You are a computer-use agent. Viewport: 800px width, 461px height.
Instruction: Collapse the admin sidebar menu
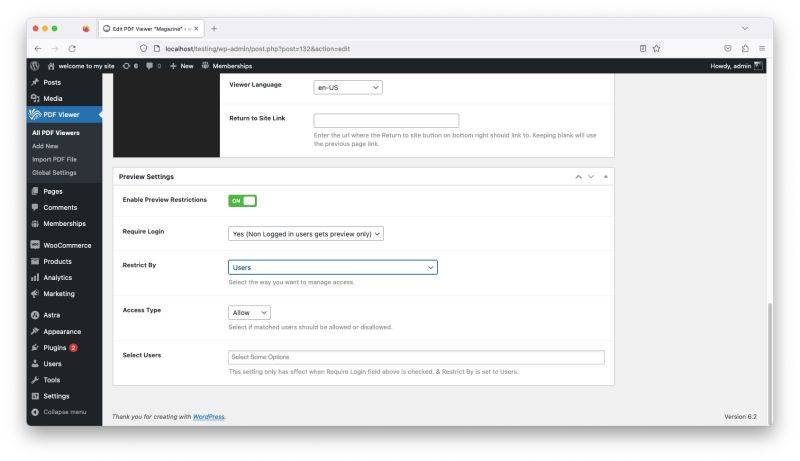click(x=59, y=412)
